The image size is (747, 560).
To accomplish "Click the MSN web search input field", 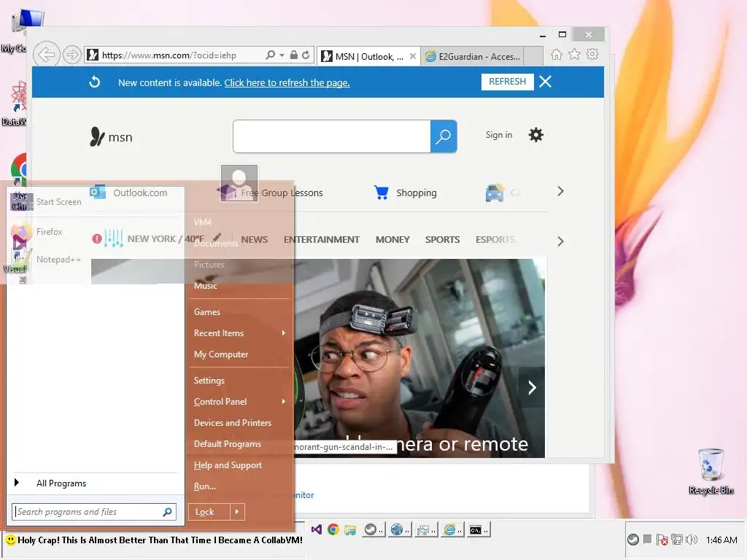I will coord(332,136).
